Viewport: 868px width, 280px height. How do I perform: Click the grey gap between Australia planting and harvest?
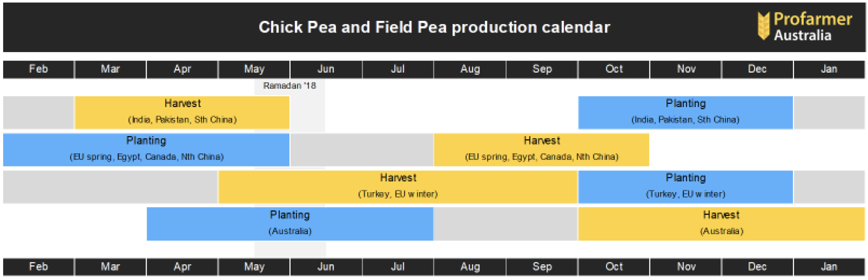[x=506, y=224]
